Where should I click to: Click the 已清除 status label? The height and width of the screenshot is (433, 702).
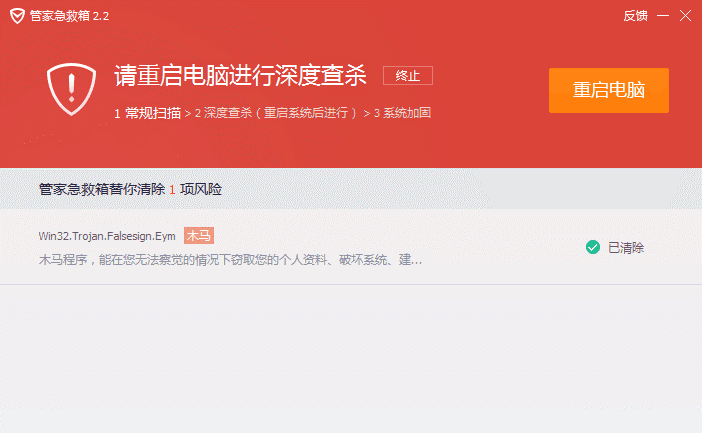[x=626, y=248]
